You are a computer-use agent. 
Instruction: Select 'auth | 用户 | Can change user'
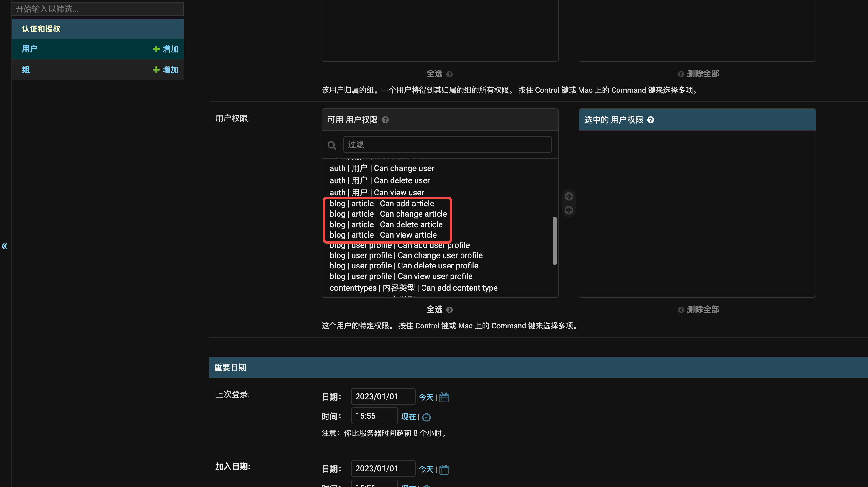point(382,168)
